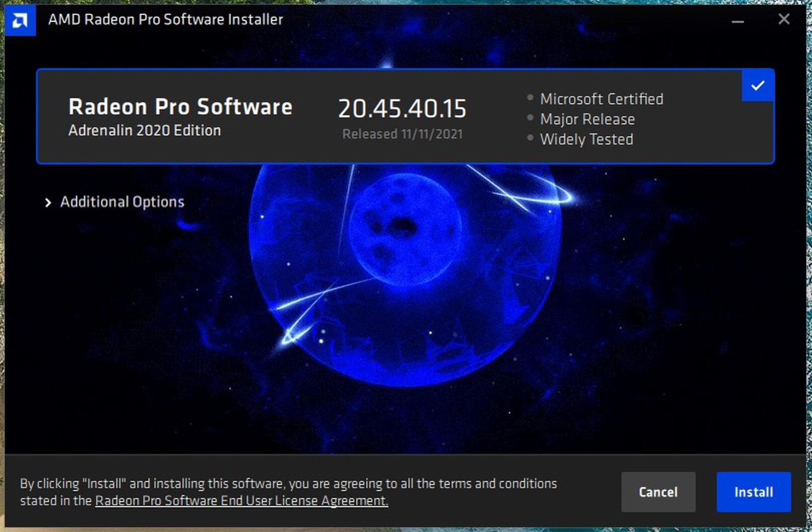Click the Adrenalin 2020 Edition subtitle
Viewport: 812px width, 532px height.
[145, 130]
